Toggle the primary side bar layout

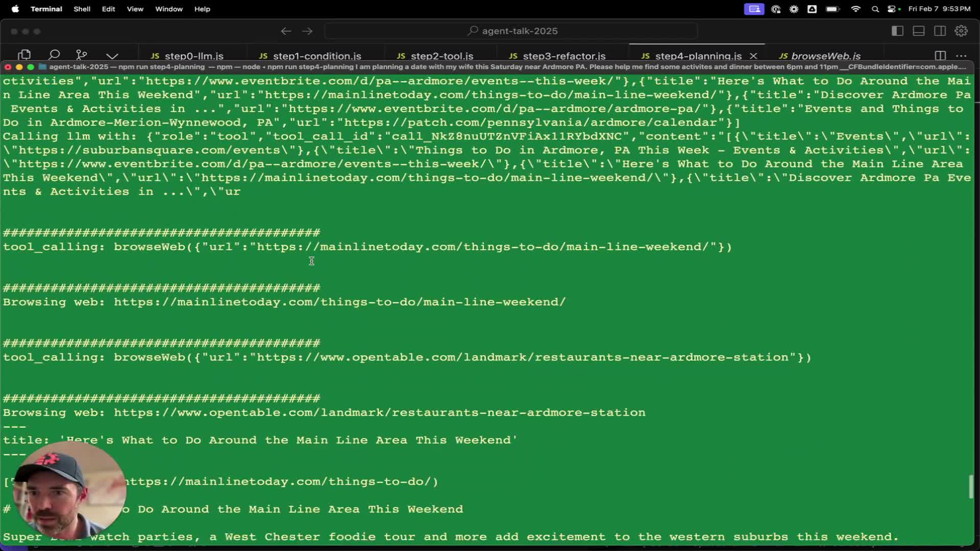pos(897,31)
